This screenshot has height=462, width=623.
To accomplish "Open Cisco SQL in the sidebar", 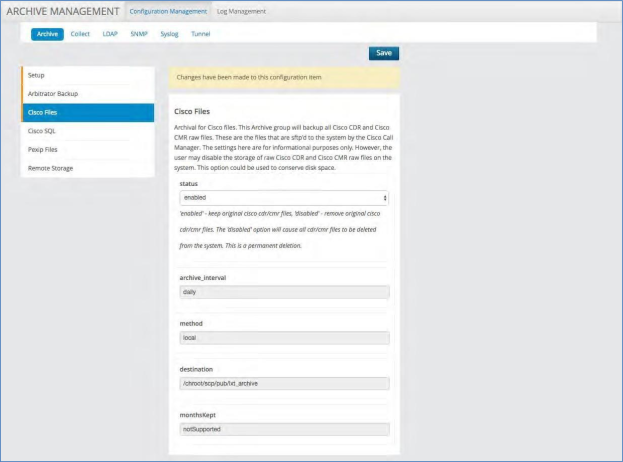I will [87, 130].
